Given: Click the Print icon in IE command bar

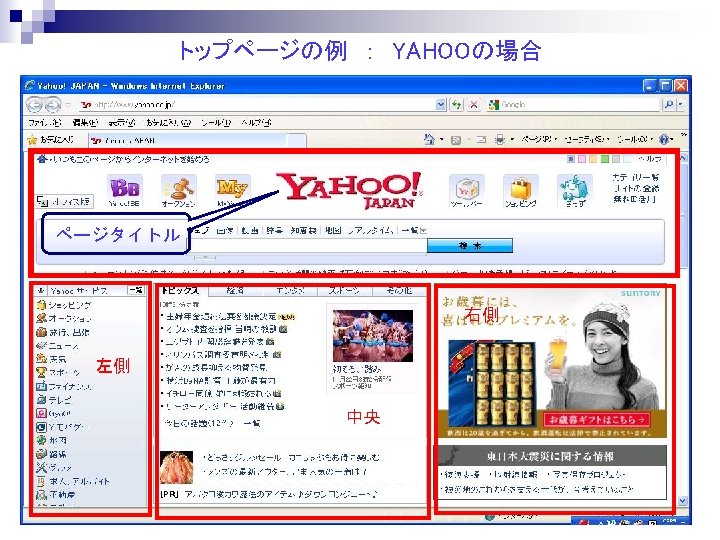Looking at the screenshot, I should [500, 139].
